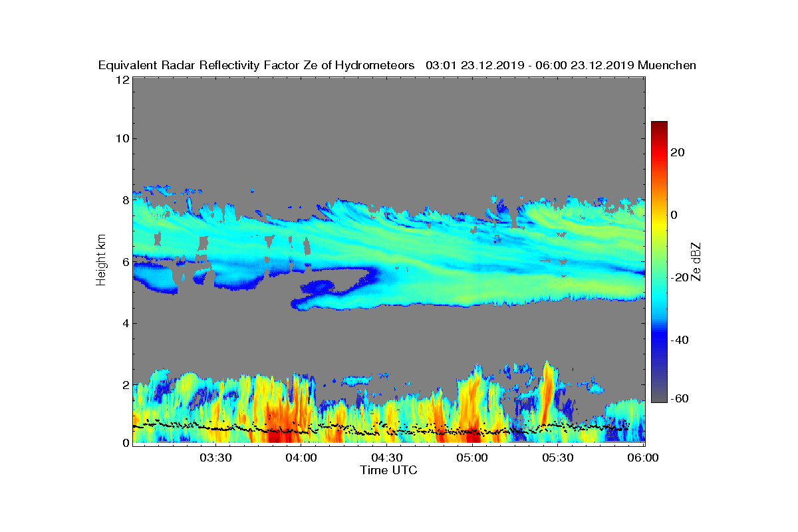Viewport: 798px width, 532px height.
Task: Click the 'Time UTC' x-axis label
Action: coord(389,470)
